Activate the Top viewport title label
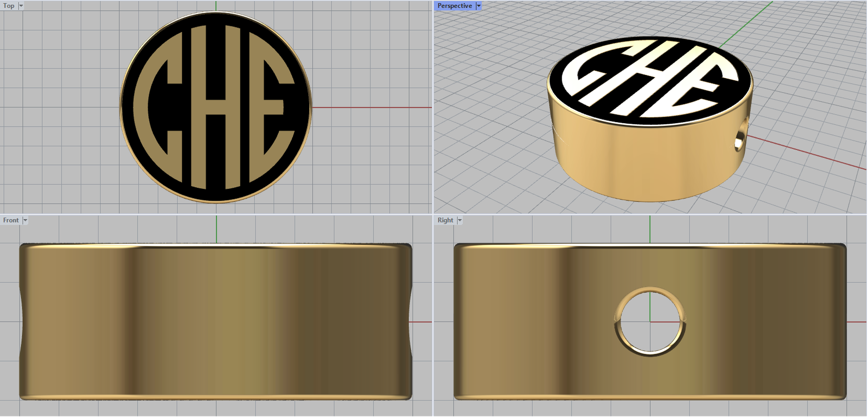This screenshot has width=868, height=419. tap(9, 6)
